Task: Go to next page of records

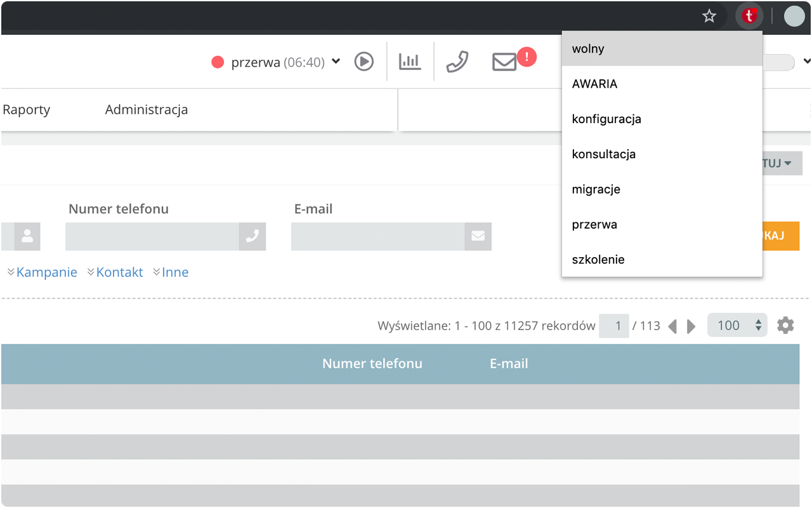Action: (691, 326)
